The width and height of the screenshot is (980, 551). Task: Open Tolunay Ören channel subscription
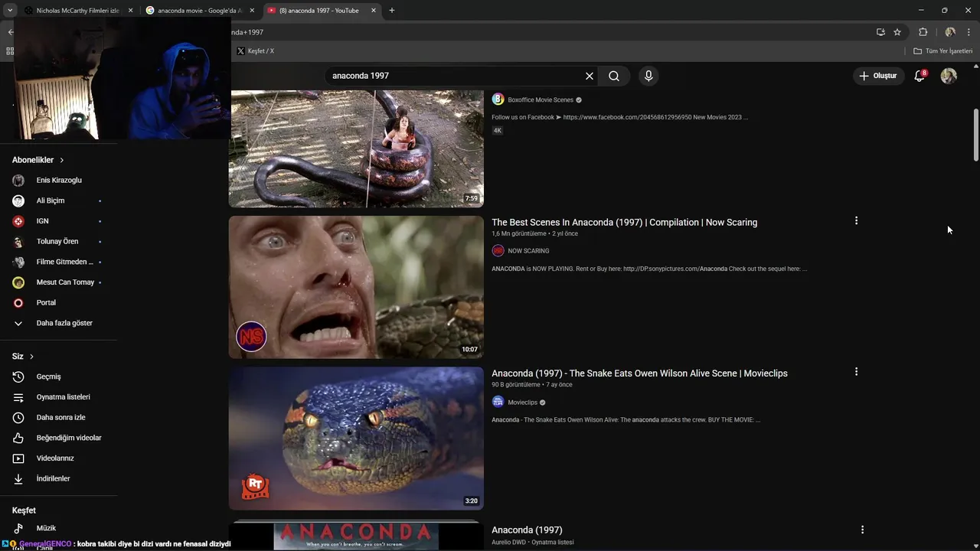59,241
